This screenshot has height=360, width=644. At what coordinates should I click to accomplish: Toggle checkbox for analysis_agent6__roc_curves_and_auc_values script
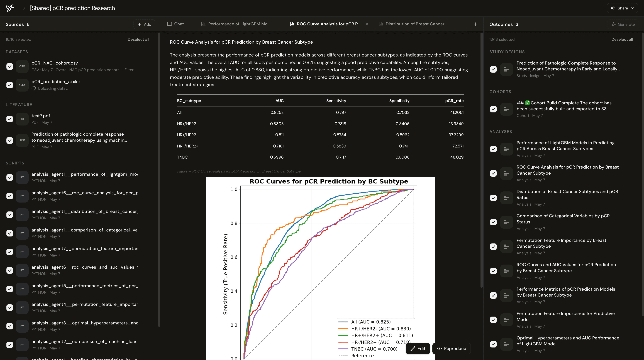[x=9, y=270]
